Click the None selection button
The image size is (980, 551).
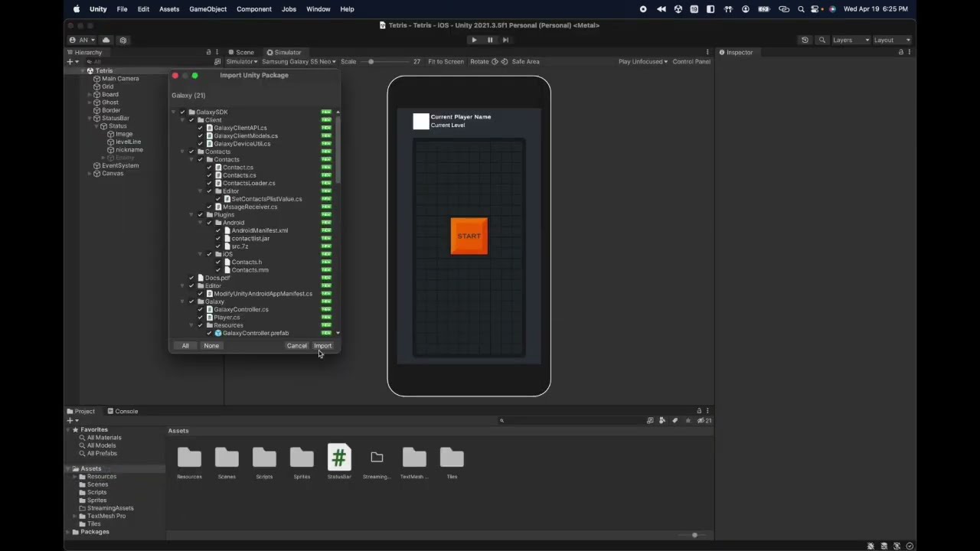211,346
